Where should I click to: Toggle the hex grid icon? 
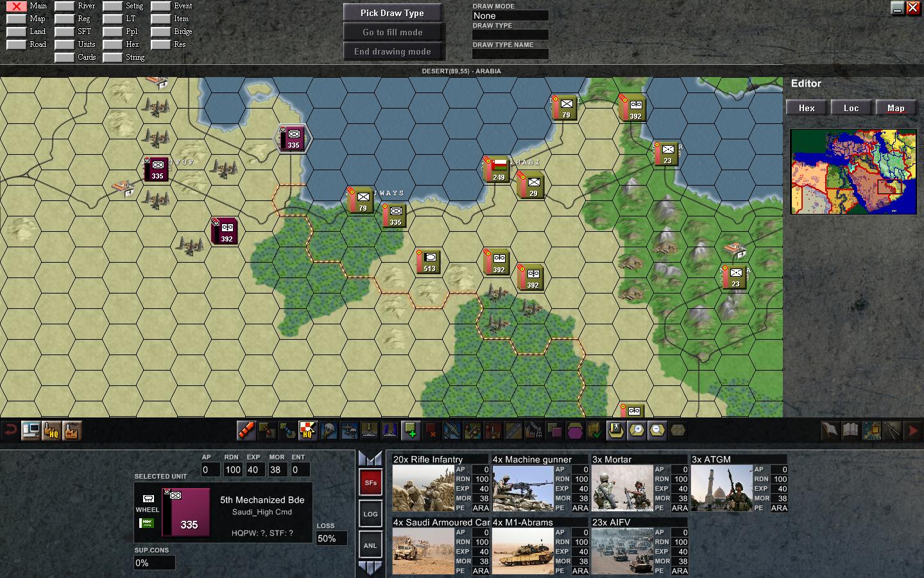tap(678, 430)
